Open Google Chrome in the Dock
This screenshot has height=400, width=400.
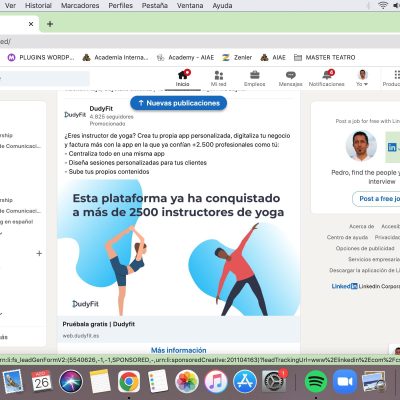pos(129,381)
